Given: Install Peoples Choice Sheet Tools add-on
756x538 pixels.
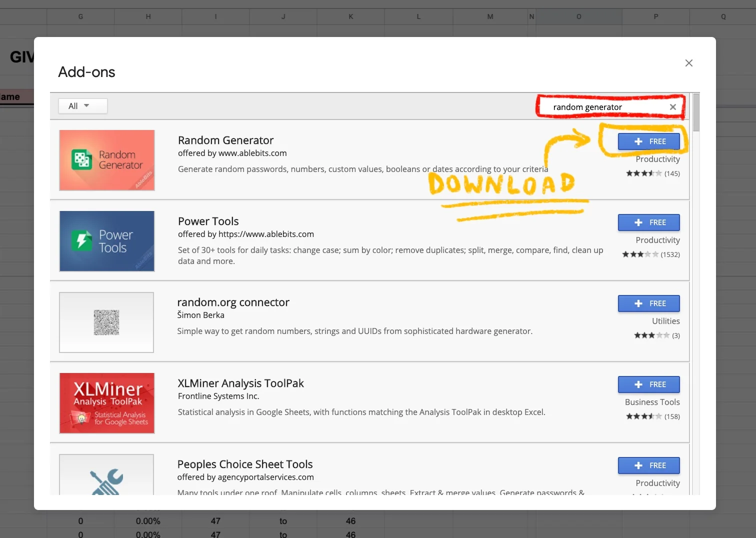Looking at the screenshot, I should [648, 465].
